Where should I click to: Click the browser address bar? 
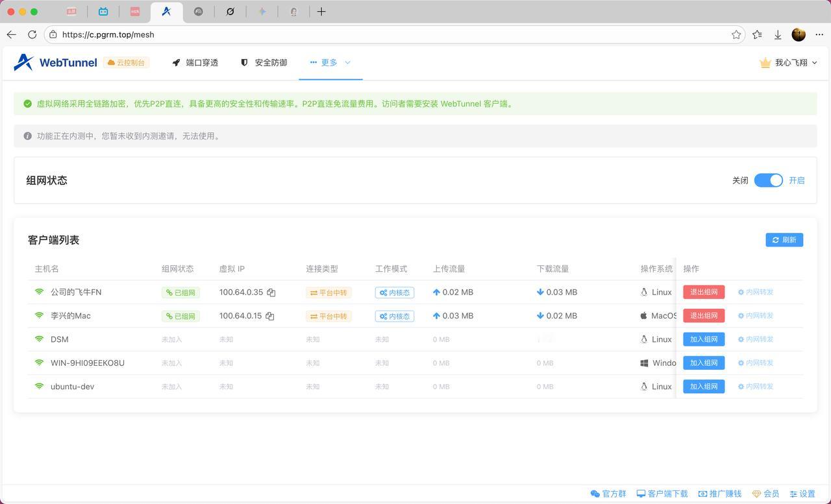(390, 34)
